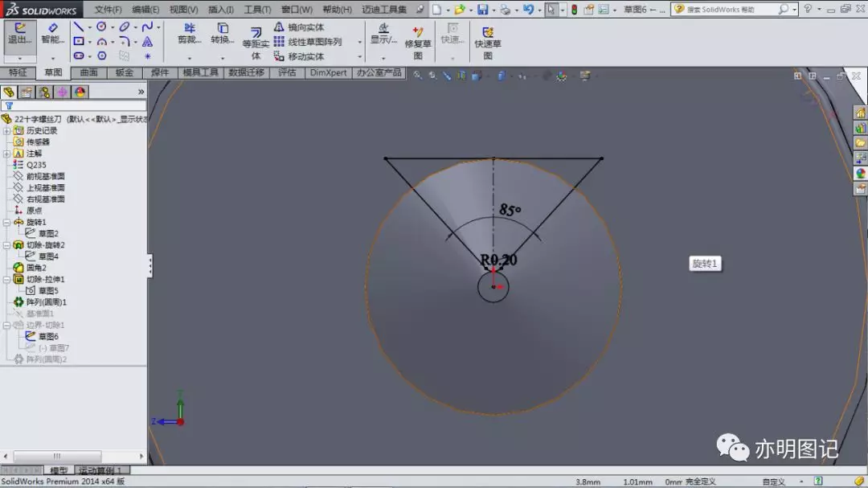Click the 等距实体 offset entities tool
The height and width of the screenshot is (488, 868).
256,43
